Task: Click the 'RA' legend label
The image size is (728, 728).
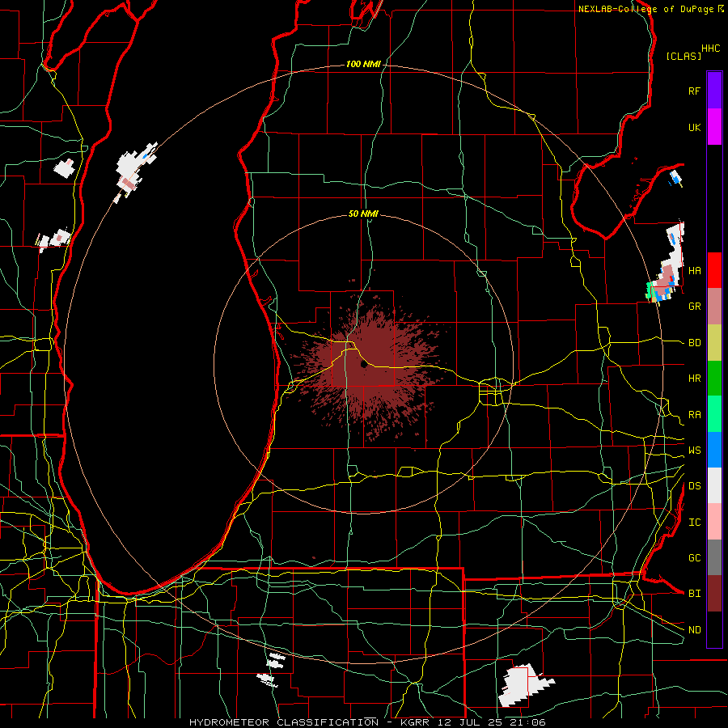Action: pyautogui.click(x=695, y=415)
